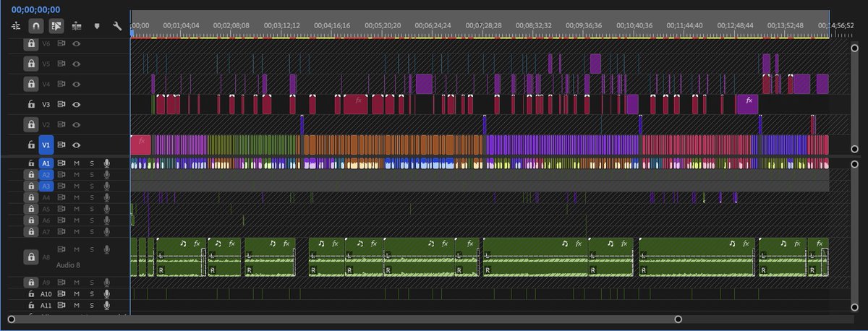Click horizontal zoom scrollbar right handle
The height and width of the screenshot is (331, 868).
coord(678,319)
